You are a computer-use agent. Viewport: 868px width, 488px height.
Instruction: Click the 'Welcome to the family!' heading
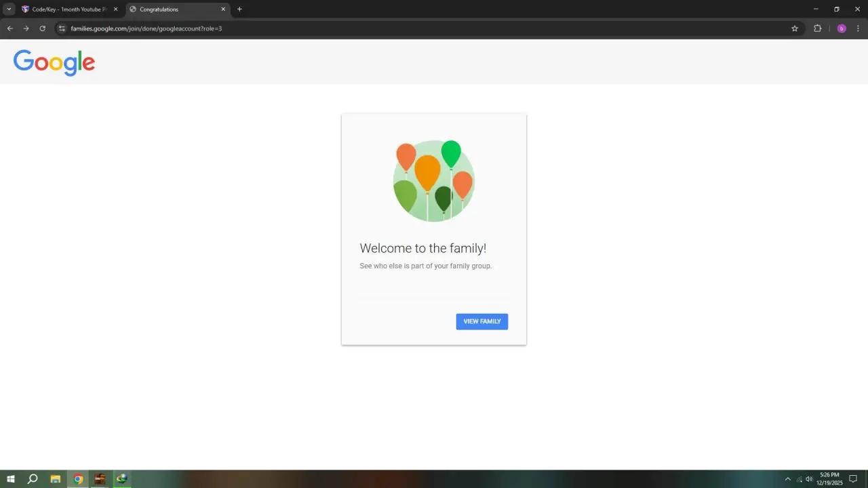423,248
